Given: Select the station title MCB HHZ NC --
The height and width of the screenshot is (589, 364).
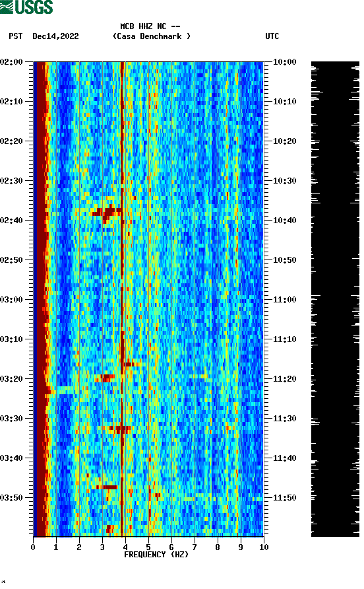Looking at the screenshot, I should pyautogui.click(x=150, y=26).
